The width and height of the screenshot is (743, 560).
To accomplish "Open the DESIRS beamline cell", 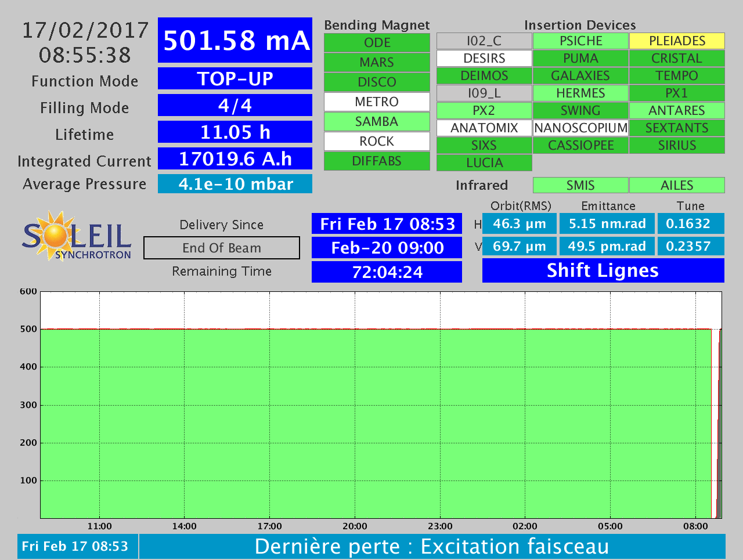I will click(484, 59).
